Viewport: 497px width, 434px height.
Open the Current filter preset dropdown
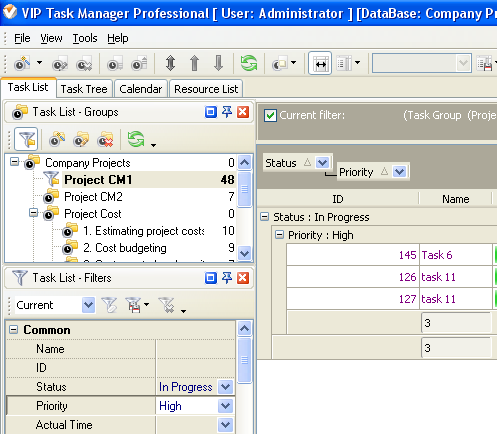coord(88,305)
